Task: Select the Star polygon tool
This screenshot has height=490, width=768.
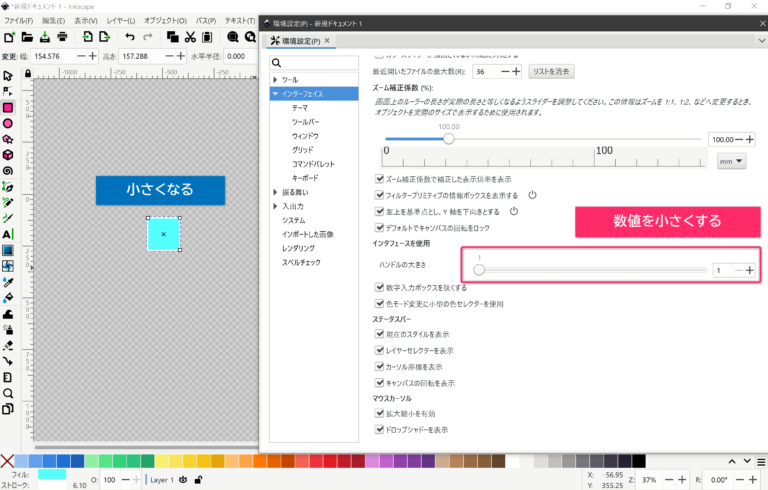Action: 8,139
